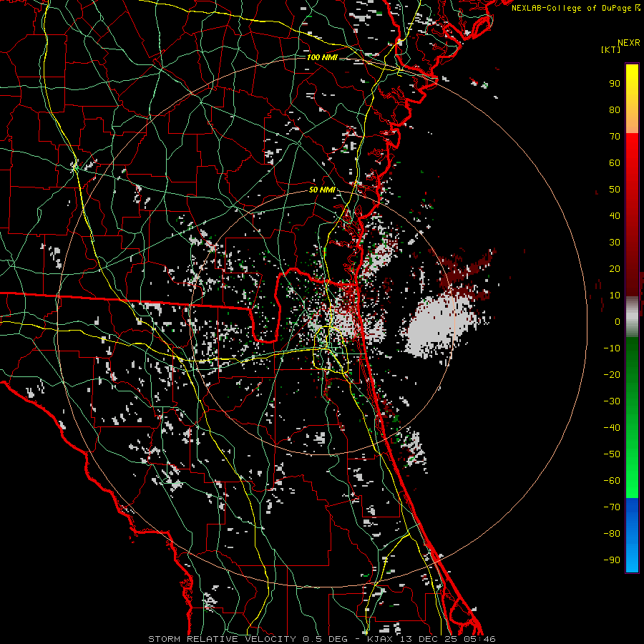
Task: Click the 80 value on velocity scale
Action: 615,110
